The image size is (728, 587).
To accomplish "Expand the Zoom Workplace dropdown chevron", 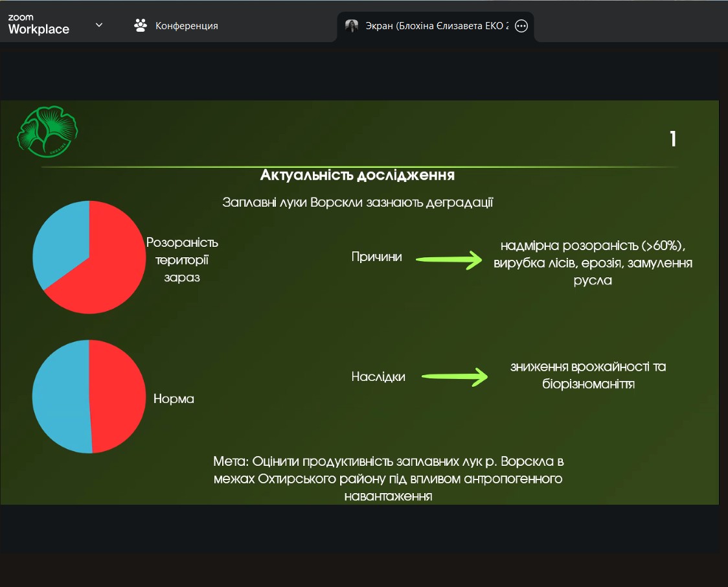I will (x=99, y=25).
